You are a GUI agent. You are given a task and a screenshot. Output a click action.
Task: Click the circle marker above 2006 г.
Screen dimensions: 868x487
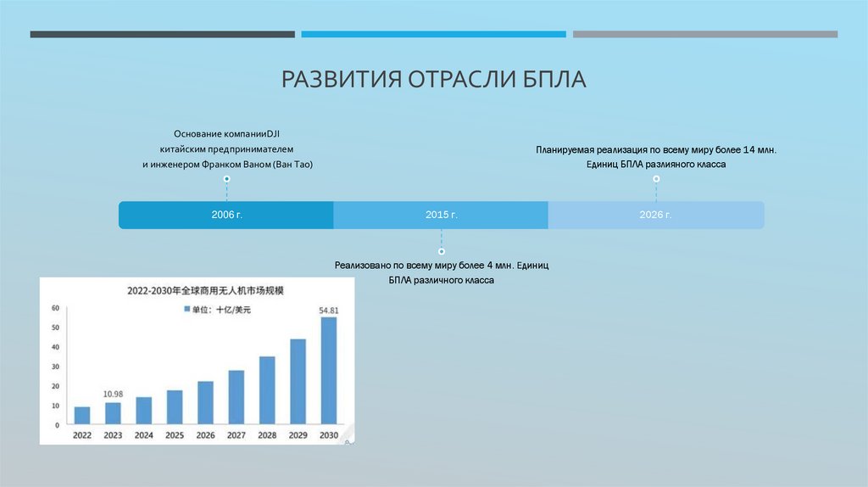coord(226,179)
